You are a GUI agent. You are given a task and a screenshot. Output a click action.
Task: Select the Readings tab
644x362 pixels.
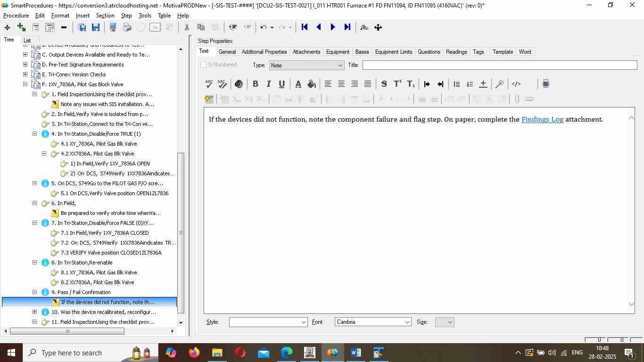point(456,52)
